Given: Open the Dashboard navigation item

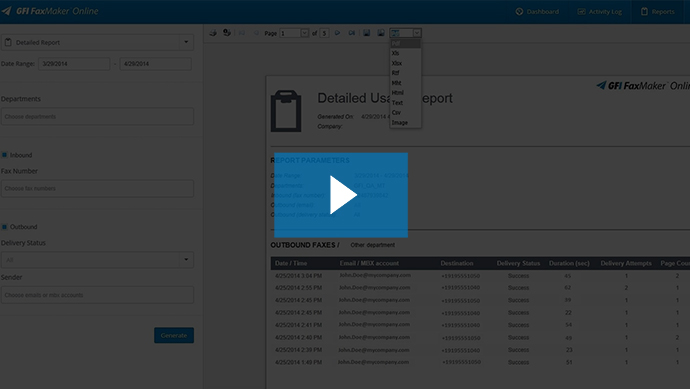Looking at the screenshot, I should click(537, 11).
